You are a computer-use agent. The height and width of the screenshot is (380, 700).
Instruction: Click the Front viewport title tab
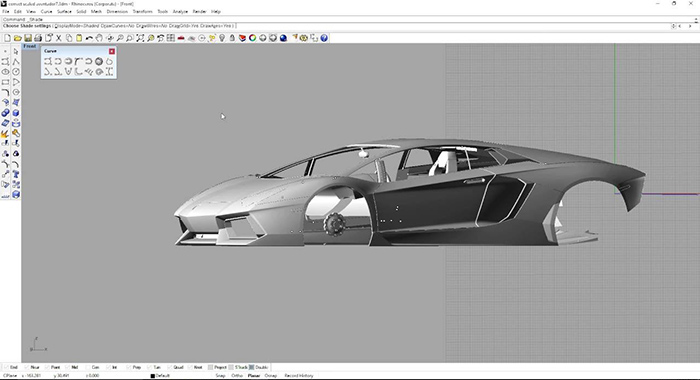pos(30,46)
